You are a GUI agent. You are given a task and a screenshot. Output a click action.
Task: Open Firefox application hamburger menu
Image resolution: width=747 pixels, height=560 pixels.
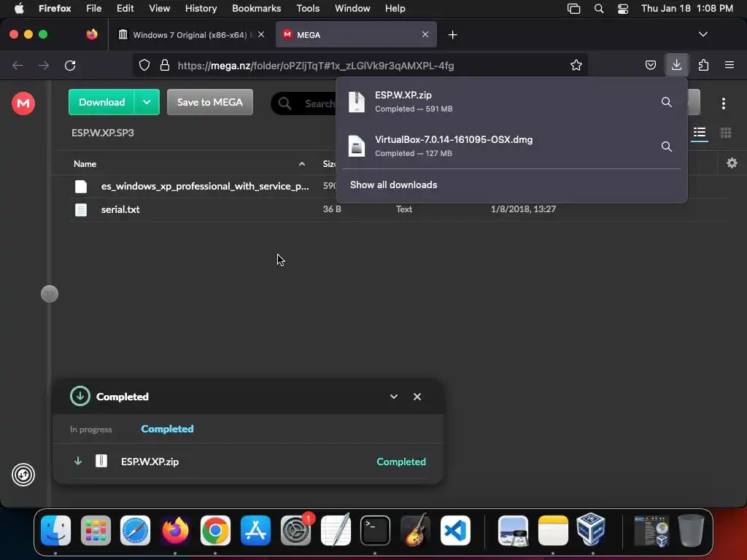point(729,65)
